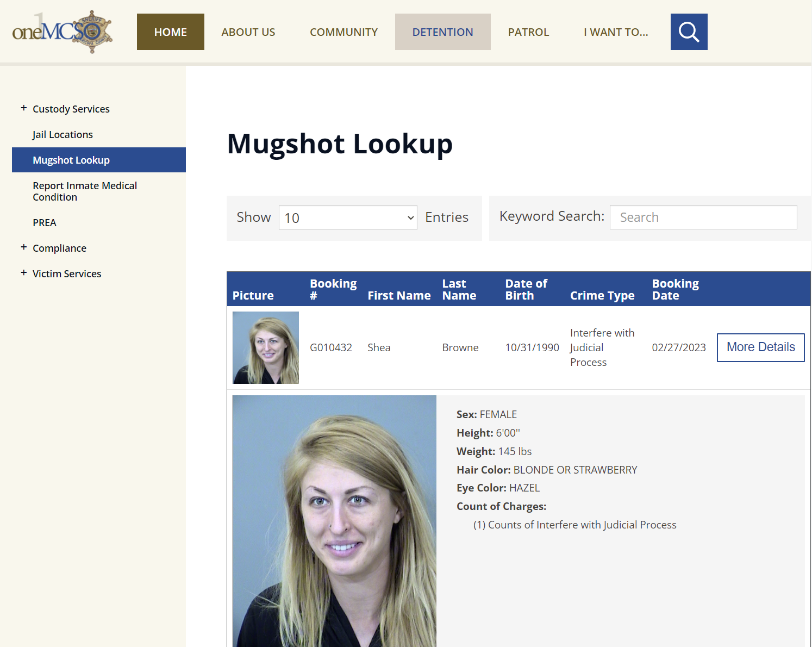The height and width of the screenshot is (647, 812).
Task: Click the Interfere with Judicial Process cell
Action: pyautogui.click(x=602, y=347)
